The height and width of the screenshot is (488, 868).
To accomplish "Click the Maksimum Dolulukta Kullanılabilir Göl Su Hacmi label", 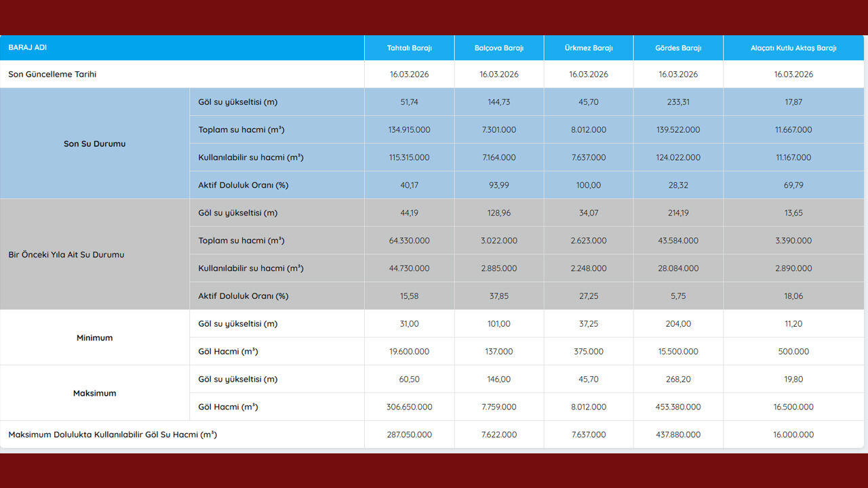I will coord(113,434).
